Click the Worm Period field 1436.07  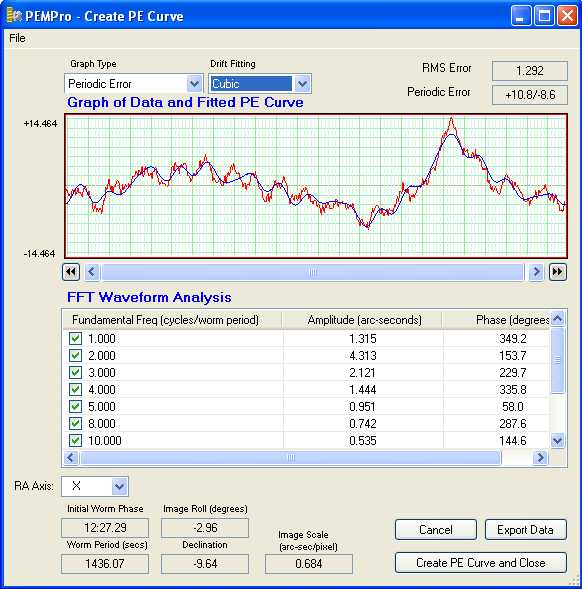[105, 564]
